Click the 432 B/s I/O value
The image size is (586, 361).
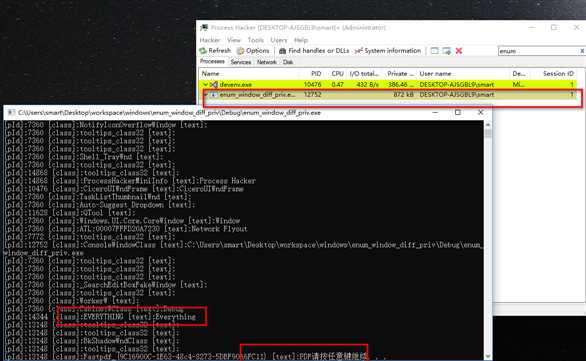[367, 84]
